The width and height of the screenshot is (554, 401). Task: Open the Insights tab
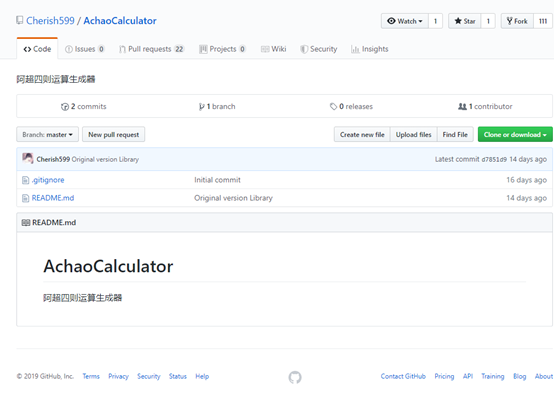370,49
